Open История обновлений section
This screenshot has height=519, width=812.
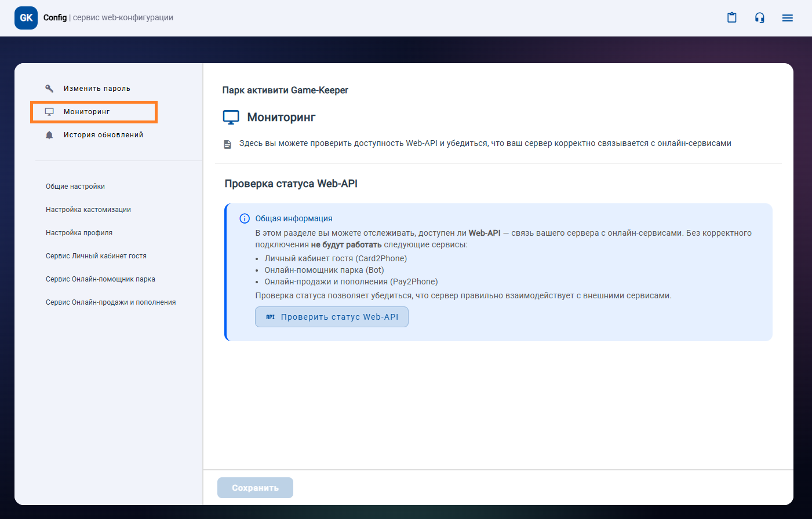103,135
